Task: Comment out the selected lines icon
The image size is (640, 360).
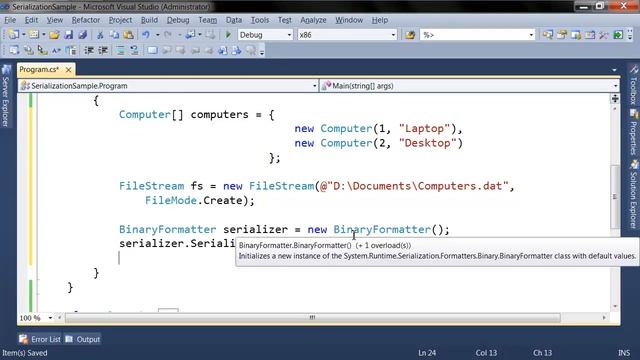Action: [120, 51]
